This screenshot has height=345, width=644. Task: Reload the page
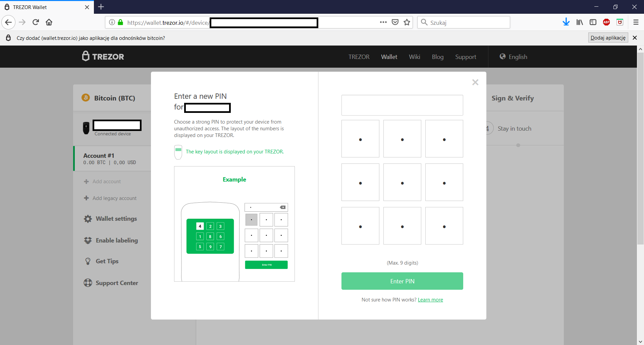coord(36,22)
